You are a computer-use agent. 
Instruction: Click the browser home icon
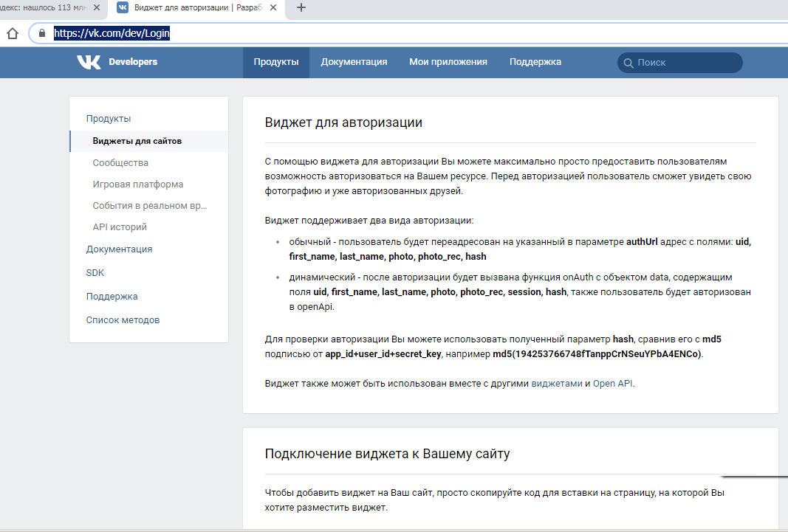[13, 34]
